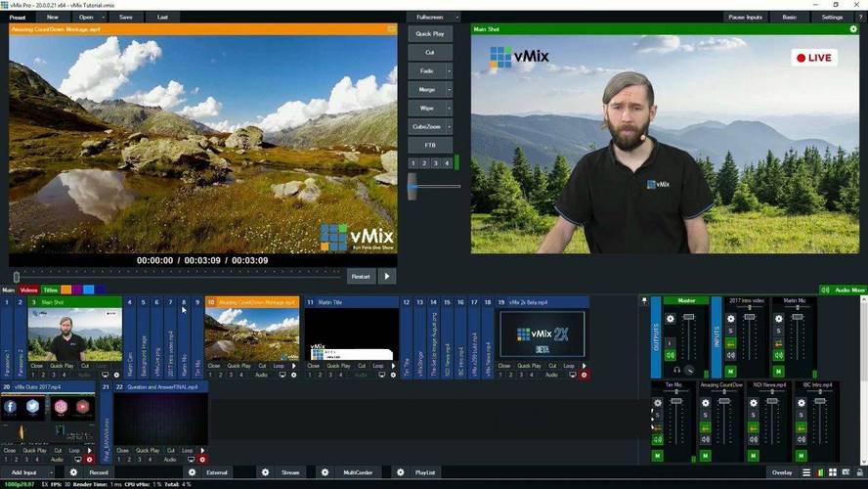
Task: Open the Stream settings gear
Action: click(265, 472)
